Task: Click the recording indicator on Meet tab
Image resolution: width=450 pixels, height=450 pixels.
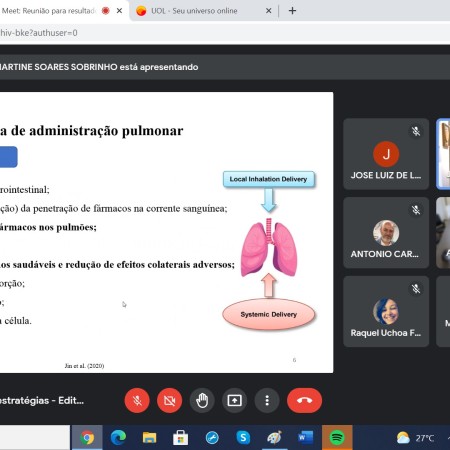Action: tap(106, 11)
